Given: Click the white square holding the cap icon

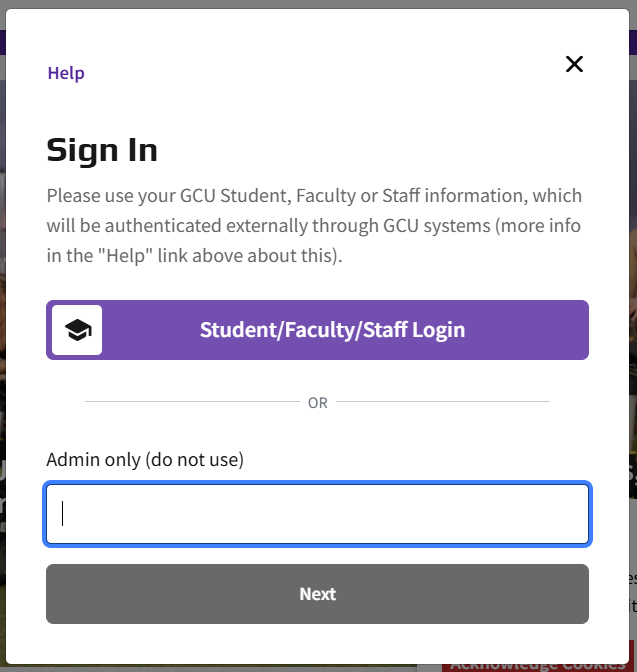Looking at the screenshot, I should pos(77,330).
